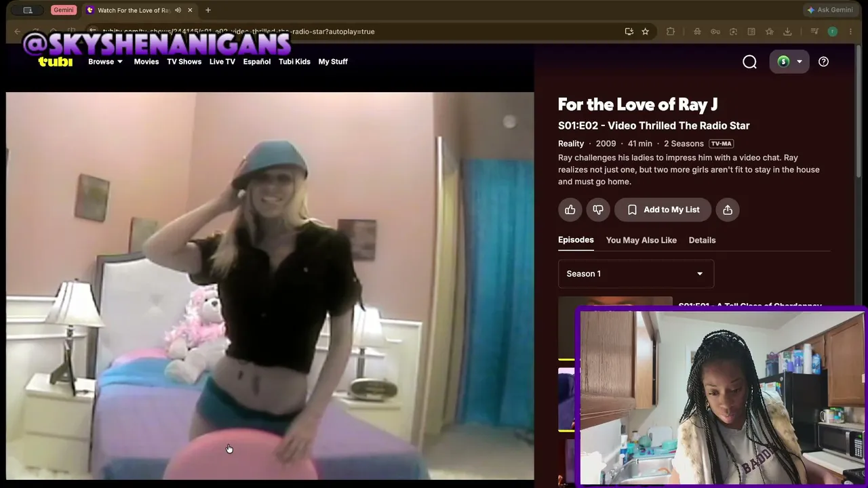
Task: Select the Episodes tab
Action: coord(576,240)
